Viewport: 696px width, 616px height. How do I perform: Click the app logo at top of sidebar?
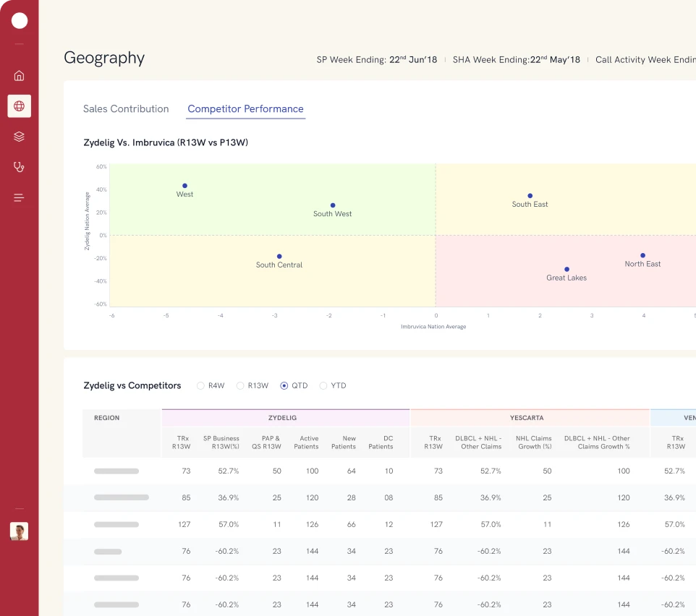click(x=19, y=20)
